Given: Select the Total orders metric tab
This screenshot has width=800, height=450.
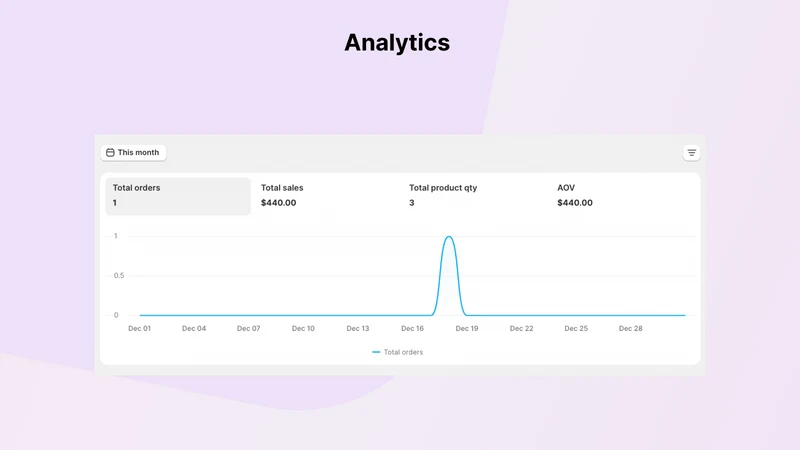Looking at the screenshot, I should tap(178, 196).
